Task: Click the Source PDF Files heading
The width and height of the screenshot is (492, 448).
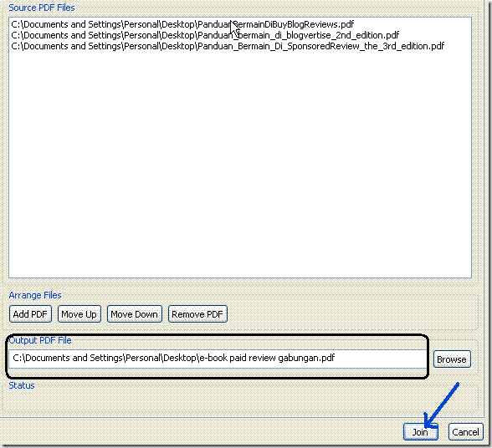Action: point(42,8)
